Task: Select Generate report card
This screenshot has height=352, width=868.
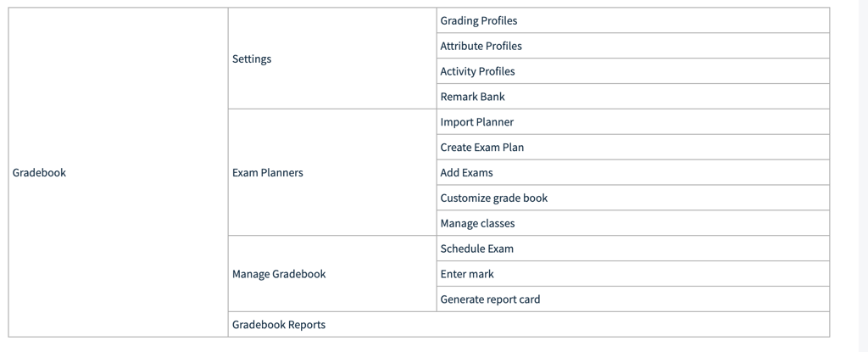Action: tap(490, 299)
